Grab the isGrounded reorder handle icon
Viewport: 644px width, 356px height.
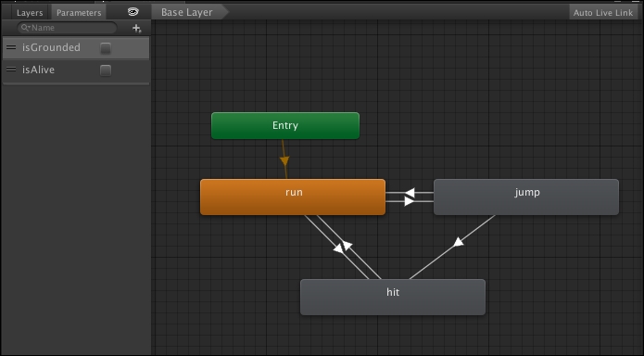click(x=11, y=47)
